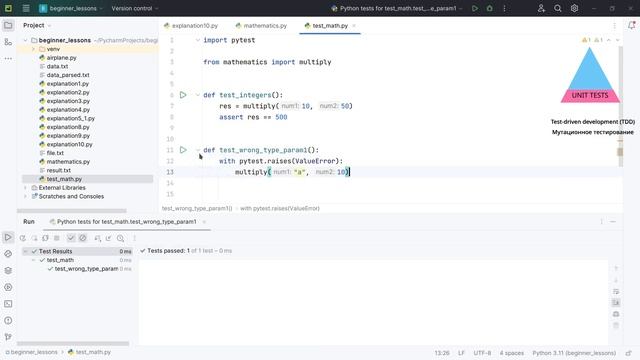
Task: Select the test_math.py editor tab
Action: click(330, 26)
